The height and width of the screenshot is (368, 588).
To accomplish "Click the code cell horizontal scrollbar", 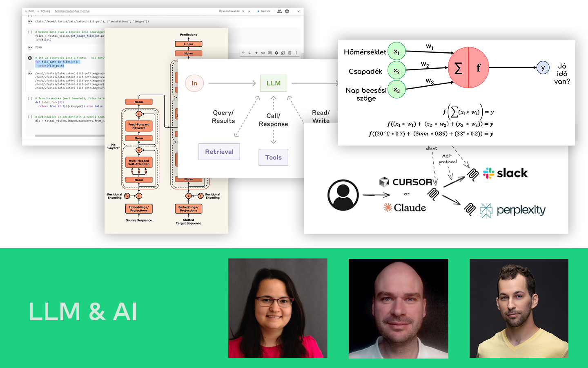I will (x=69, y=135).
